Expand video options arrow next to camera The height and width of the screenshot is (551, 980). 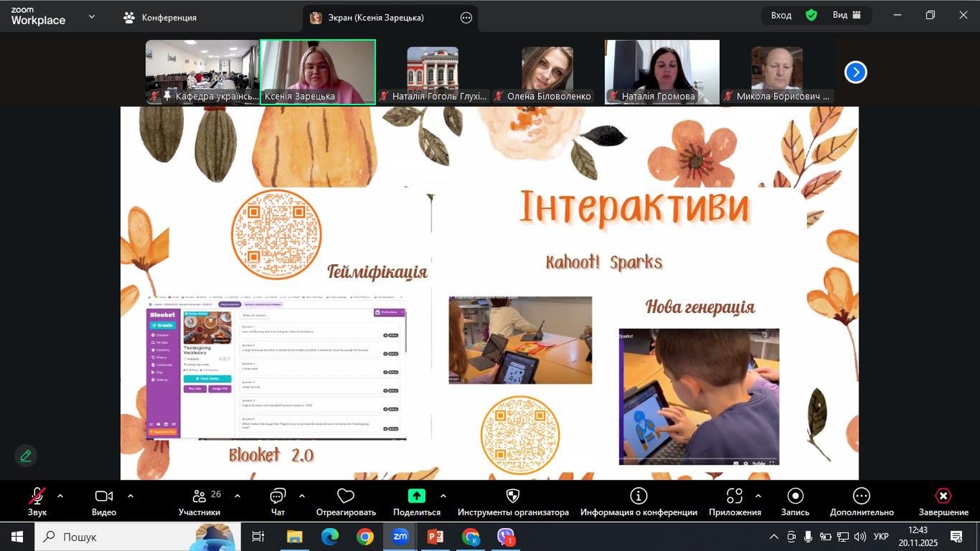coord(130,496)
